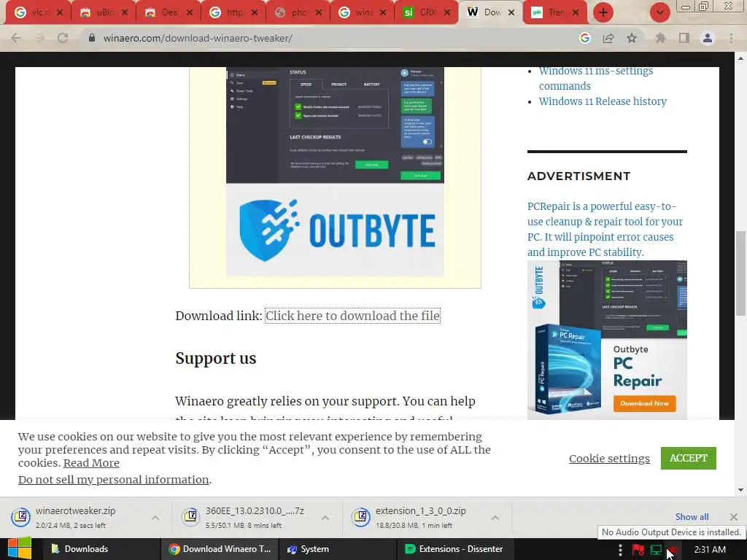
Task: Click the address bar URL
Action: pos(198,38)
